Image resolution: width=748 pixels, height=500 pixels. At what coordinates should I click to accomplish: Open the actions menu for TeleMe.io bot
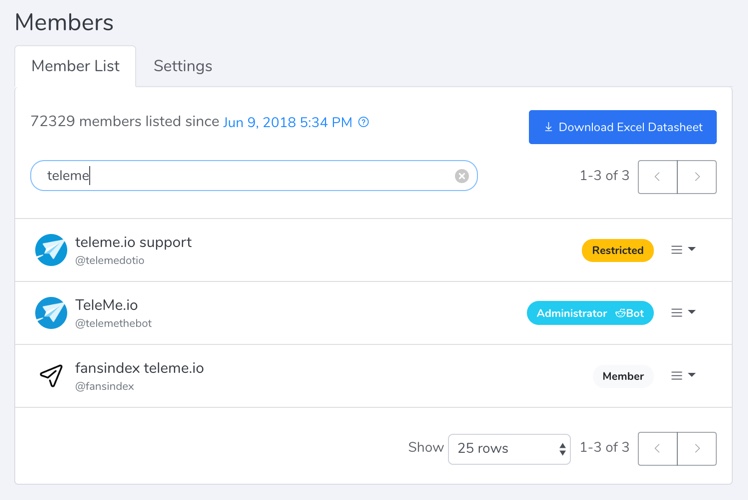pos(683,312)
